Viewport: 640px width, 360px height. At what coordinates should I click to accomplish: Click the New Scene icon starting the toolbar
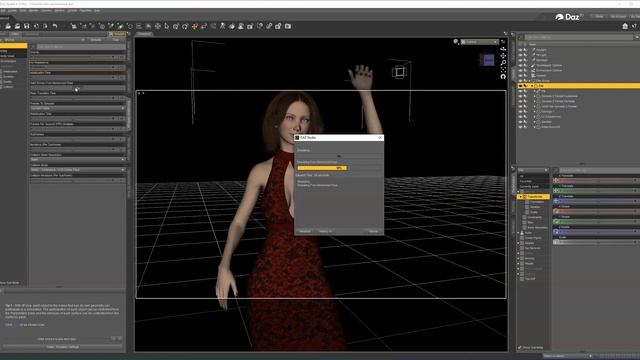[8, 26]
